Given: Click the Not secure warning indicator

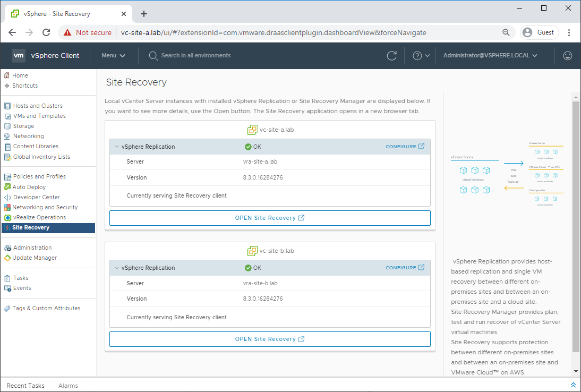Looking at the screenshot, I should (x=88, y=32).
